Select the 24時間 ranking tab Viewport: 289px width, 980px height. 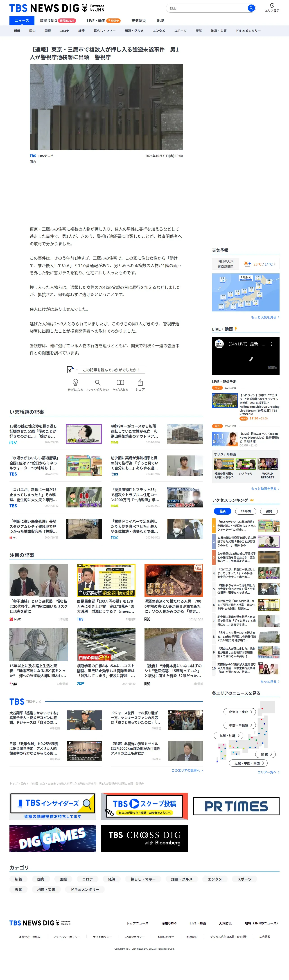246,511
